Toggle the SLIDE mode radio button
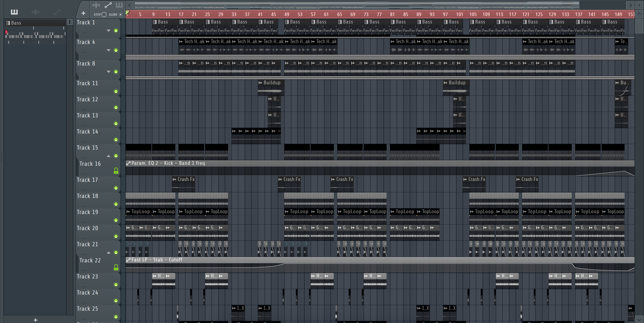This screenshot has height=323, width=644. click(121, 15)
